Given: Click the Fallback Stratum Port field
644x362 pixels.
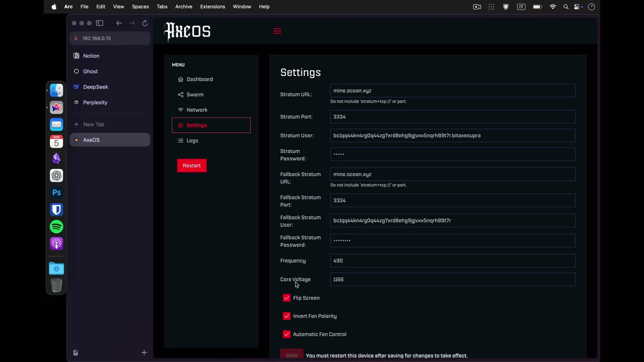Looking at the screenshot, I should [453, 200].
